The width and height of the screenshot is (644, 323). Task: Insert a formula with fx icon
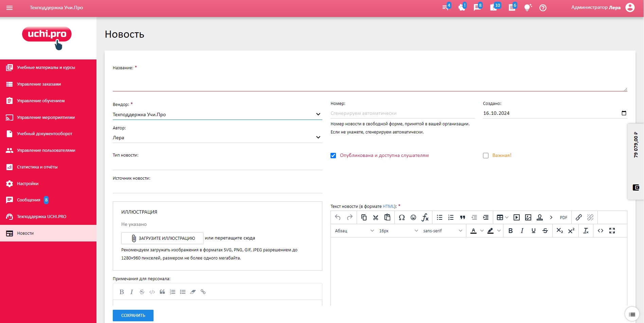click(x=425, y=217)
